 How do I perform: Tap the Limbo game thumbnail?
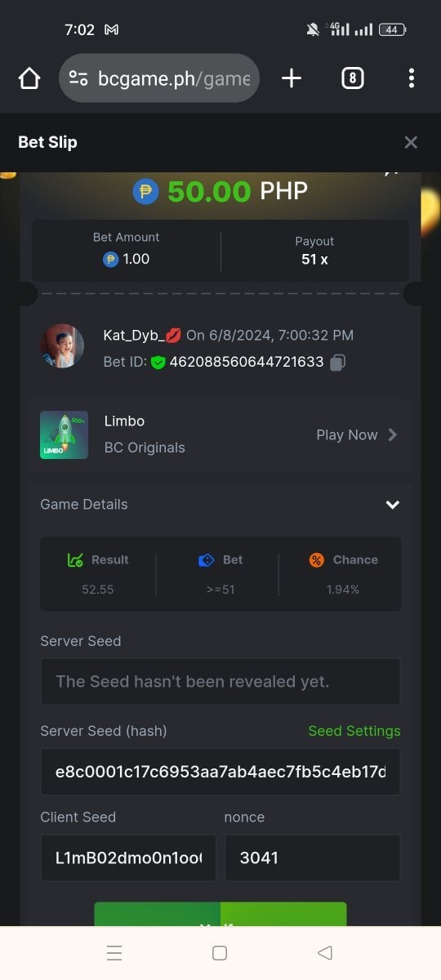(x=64, y=434)
